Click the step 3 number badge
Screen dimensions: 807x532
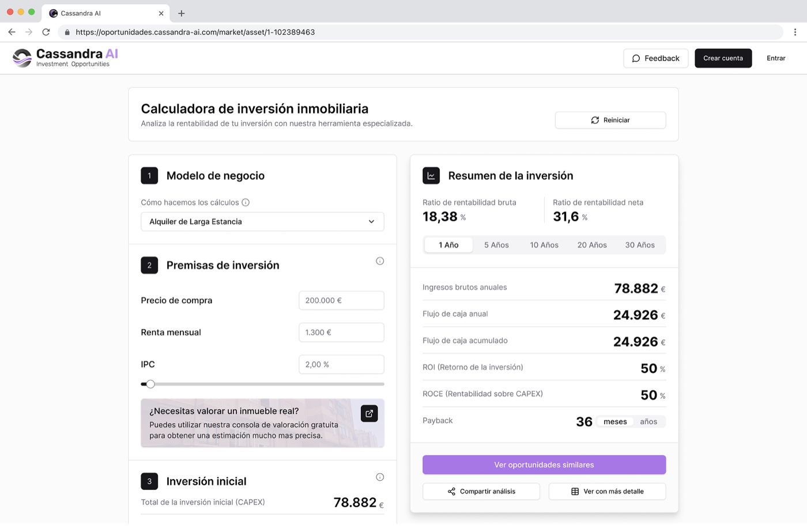pos(149,481)
